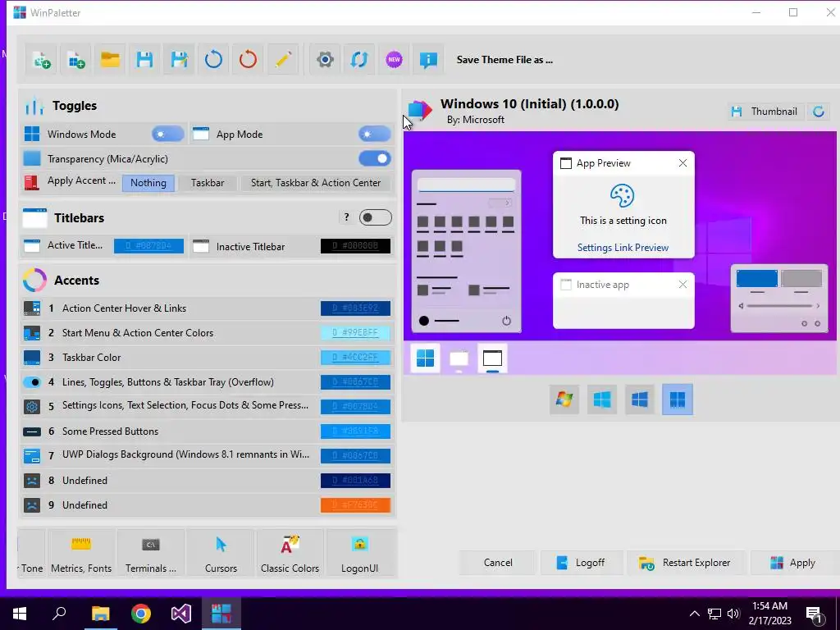Image resolution: width=840 pixels, height=630 pixels.
Task: Open Google Chrome from taskbar
Action: point(141,614)
